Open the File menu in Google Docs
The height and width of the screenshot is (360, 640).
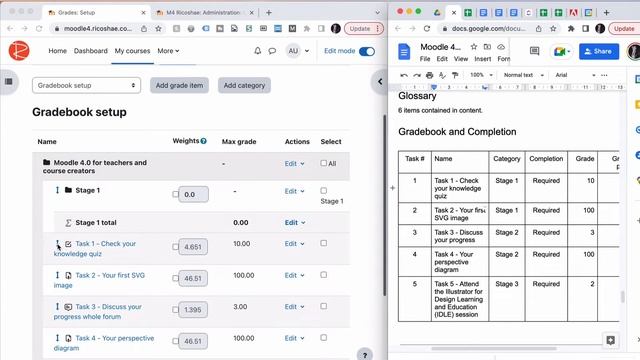coord(425,59)
